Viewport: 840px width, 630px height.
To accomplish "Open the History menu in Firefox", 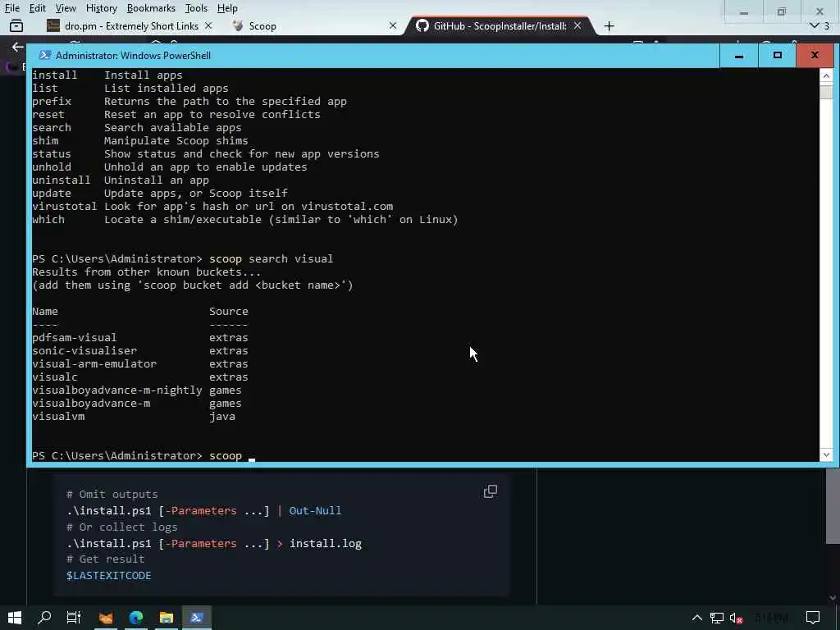I will coord(101,8).
